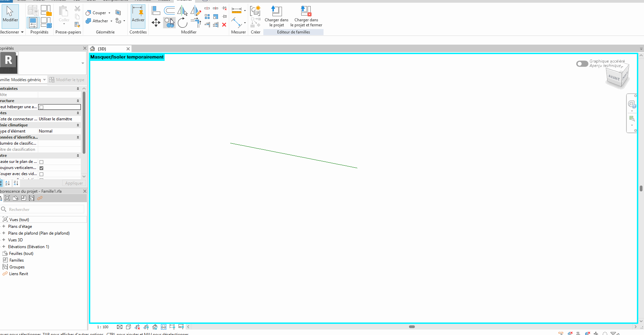
Task: Click the Rotate tool icon
Action: (183, 23)
